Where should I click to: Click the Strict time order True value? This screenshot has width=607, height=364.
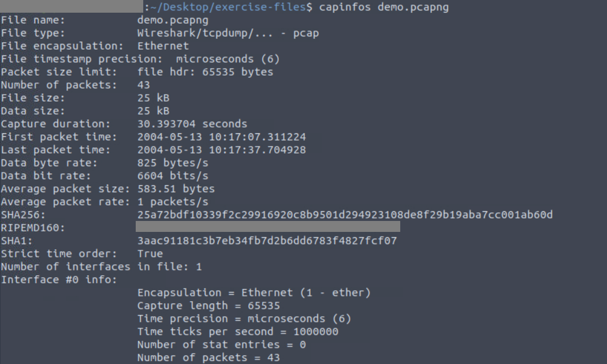150,254
